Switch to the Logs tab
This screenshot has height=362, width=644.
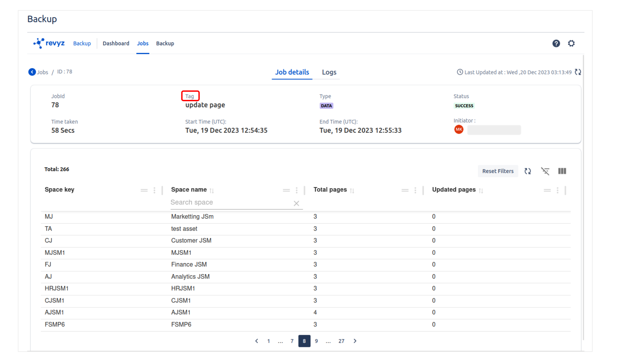tap(329, 72)
